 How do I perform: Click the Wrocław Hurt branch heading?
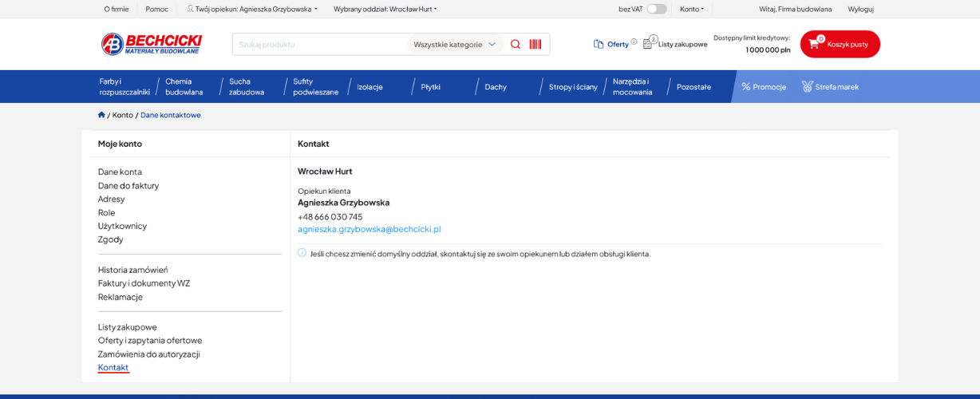tap(325, 172)
